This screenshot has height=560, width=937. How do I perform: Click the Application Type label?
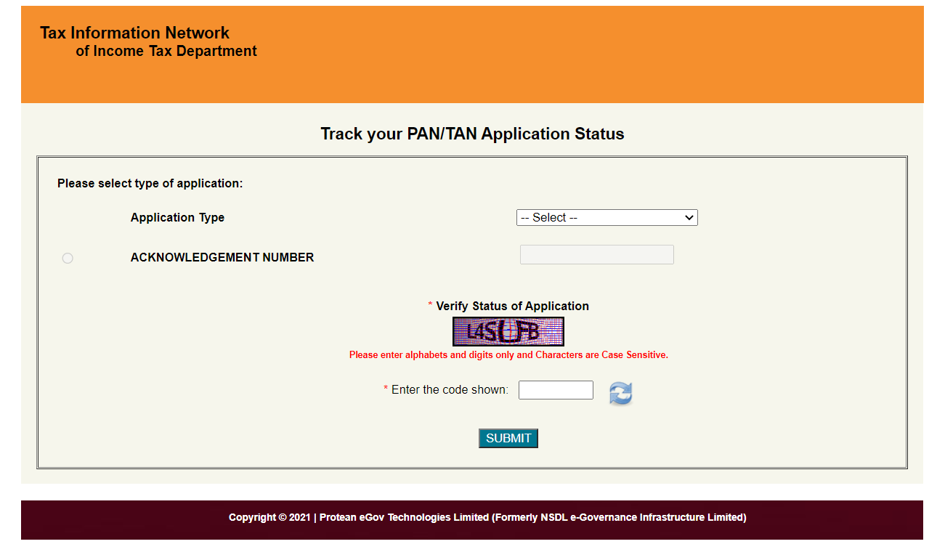[x=177, y=217]
